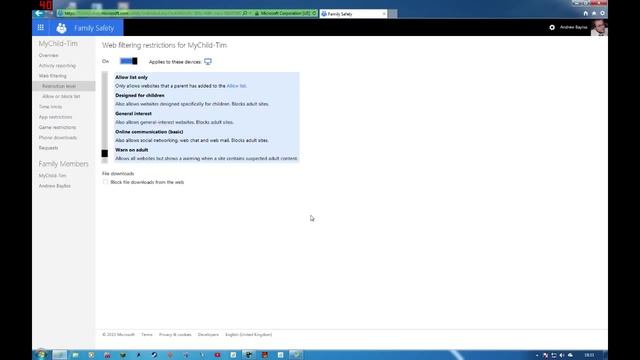Click the Andrew Bayliss account name
This screenshot has width=640, height=360.
(x=573, y=27)
